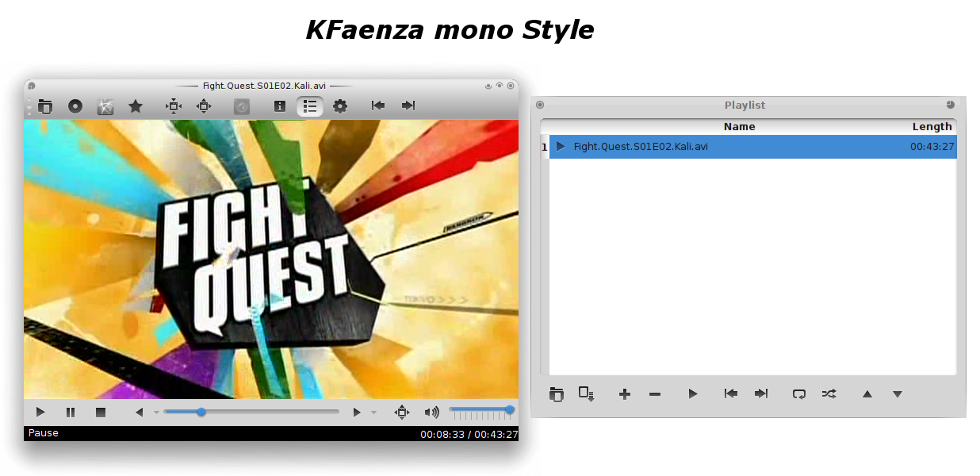Open disc icon in player toolbar
Image resolution: width=980 pixels, height=476 pixels.
tap(75, 106)
